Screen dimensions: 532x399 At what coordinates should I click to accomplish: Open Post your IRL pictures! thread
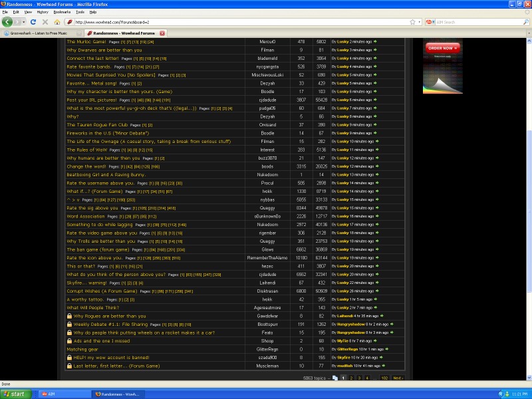pos(92,100)
